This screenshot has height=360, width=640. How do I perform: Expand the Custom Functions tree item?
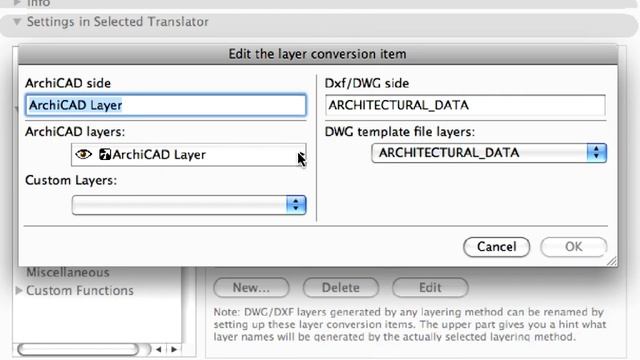click(x=18, y=290)
